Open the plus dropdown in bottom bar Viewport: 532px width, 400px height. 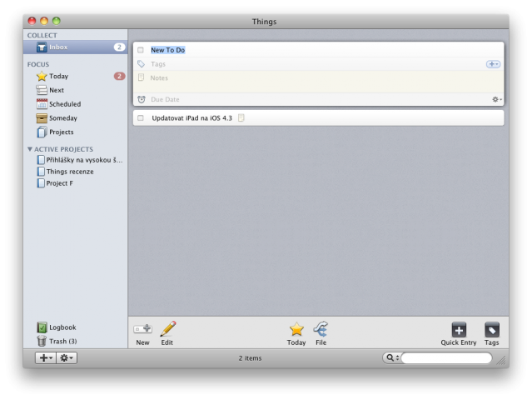coord(46,357)
